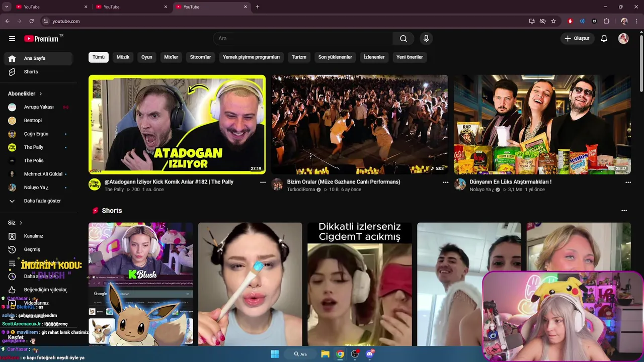The width and height of the screenshot is (644, 362).
Task: Select the Yemek pişirme programları chip
Action: tap(252, 57)
